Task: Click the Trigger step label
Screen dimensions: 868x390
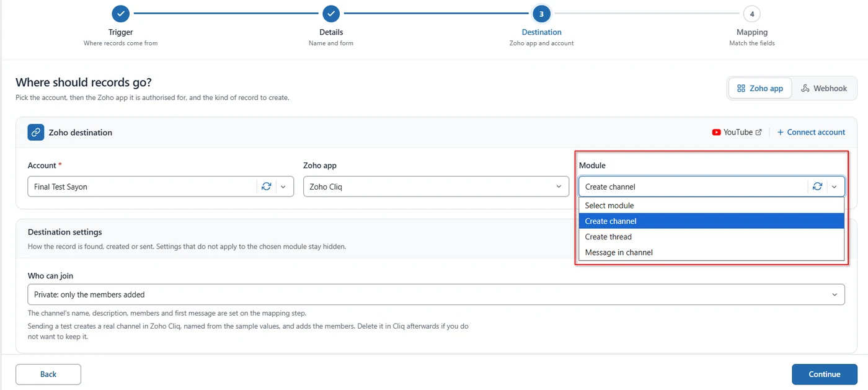Action: (121, 32)
